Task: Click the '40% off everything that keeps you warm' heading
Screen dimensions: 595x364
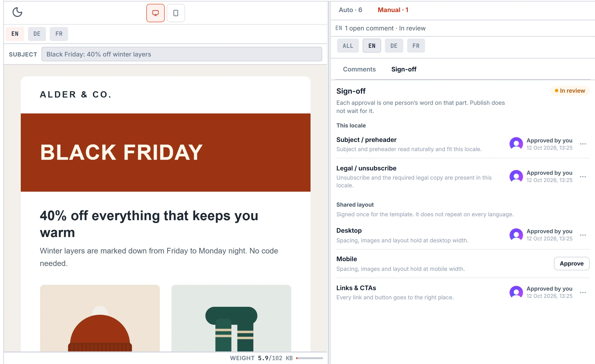Action: 149,224
